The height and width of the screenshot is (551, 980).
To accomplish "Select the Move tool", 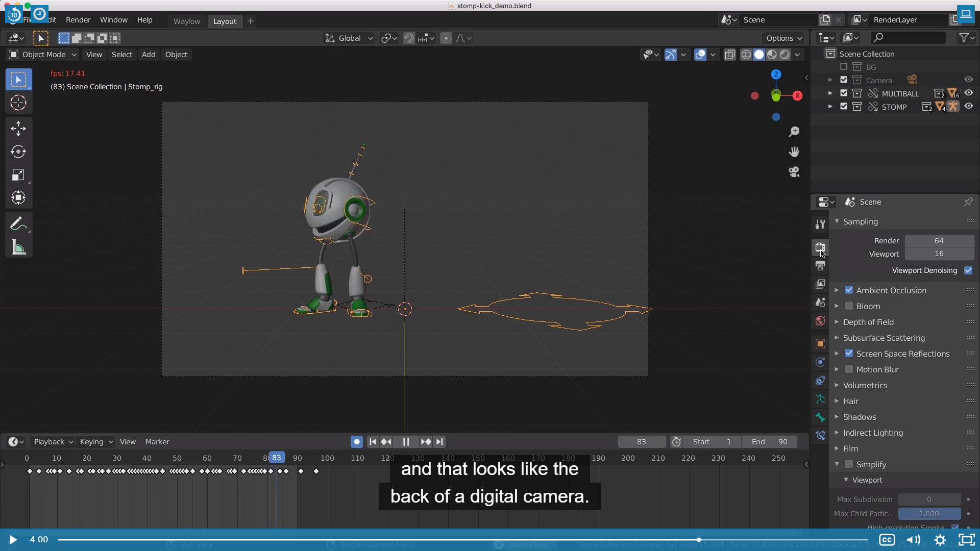I will coord(18,128).
